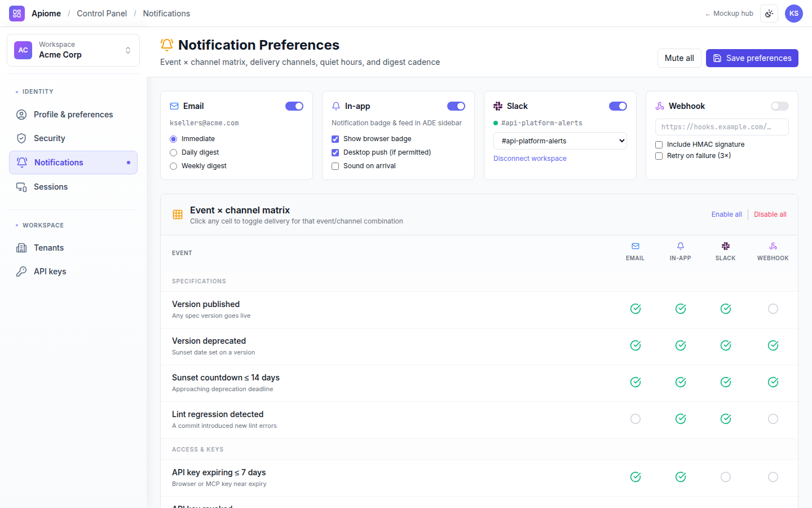The height and width of the screenshot is (508, 812).
Task: Click the API keys key icon
Action: [21, 271]
